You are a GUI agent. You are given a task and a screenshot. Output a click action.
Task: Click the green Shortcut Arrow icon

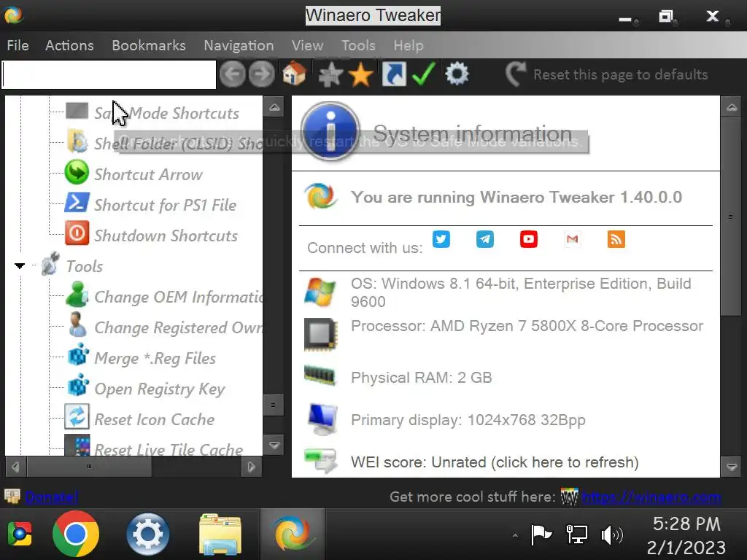point(76,172)
